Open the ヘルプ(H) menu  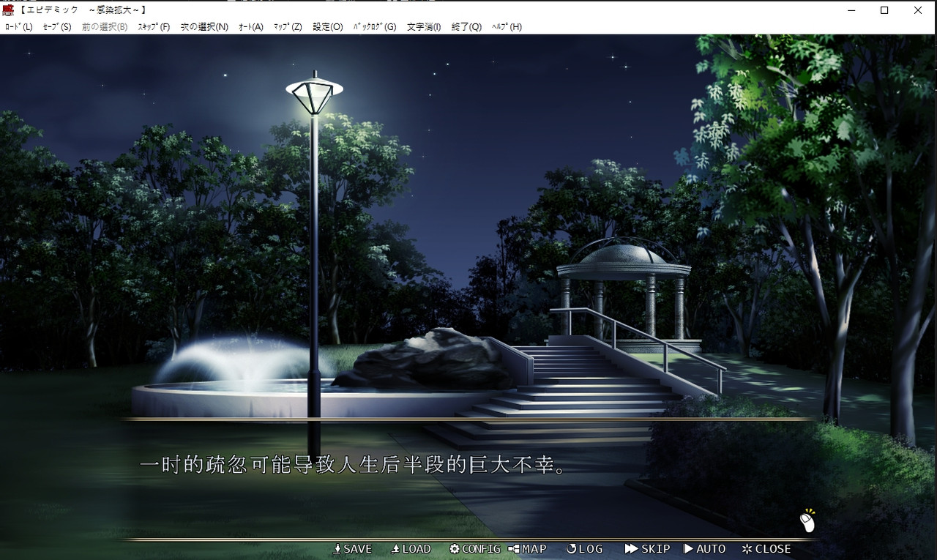pyautogui.click(x=507, y=27)
